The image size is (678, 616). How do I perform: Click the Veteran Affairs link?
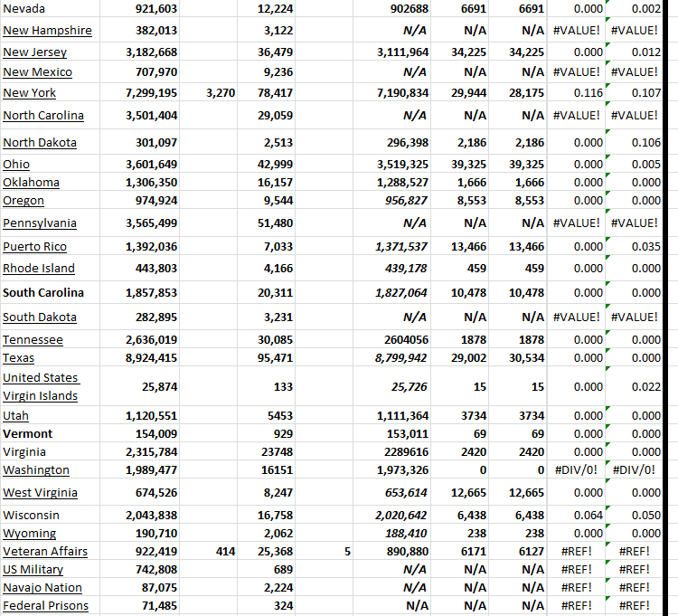pyautogui.click(x=45, y=552)
